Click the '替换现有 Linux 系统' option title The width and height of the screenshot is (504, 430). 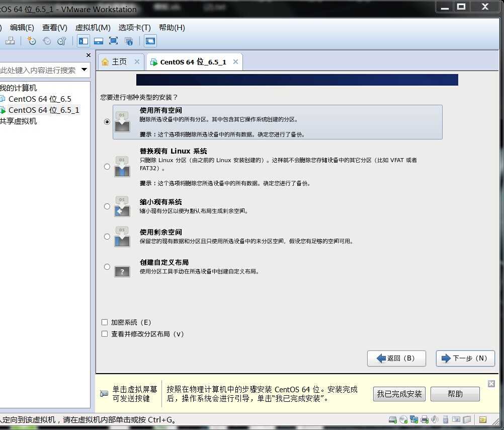[x=173, y=151]
